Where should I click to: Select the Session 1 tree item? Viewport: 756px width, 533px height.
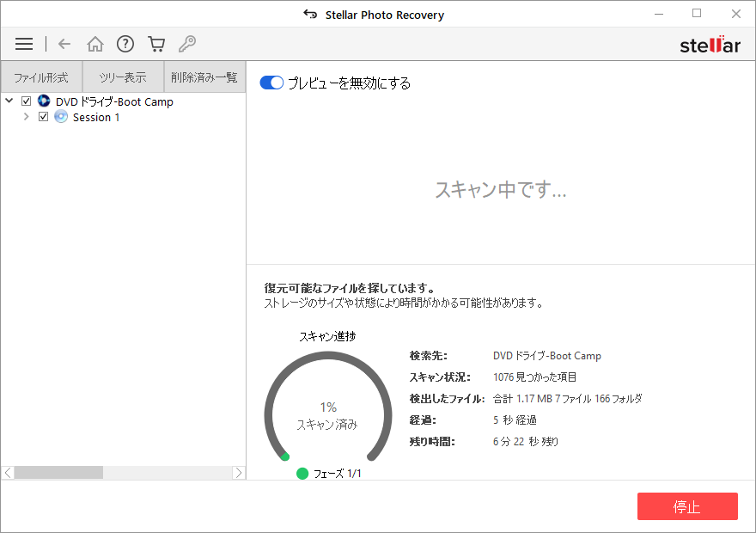(96, 117)
